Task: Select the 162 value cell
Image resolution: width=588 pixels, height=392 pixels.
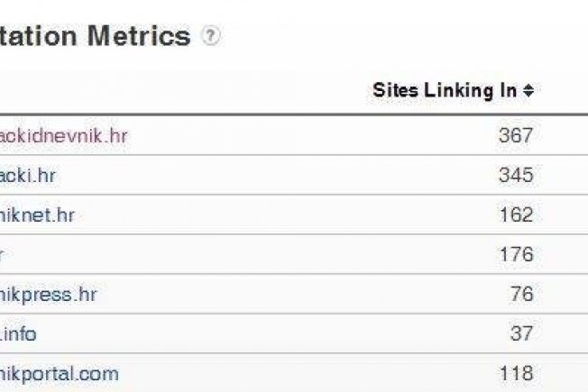Action: point(517,214)
